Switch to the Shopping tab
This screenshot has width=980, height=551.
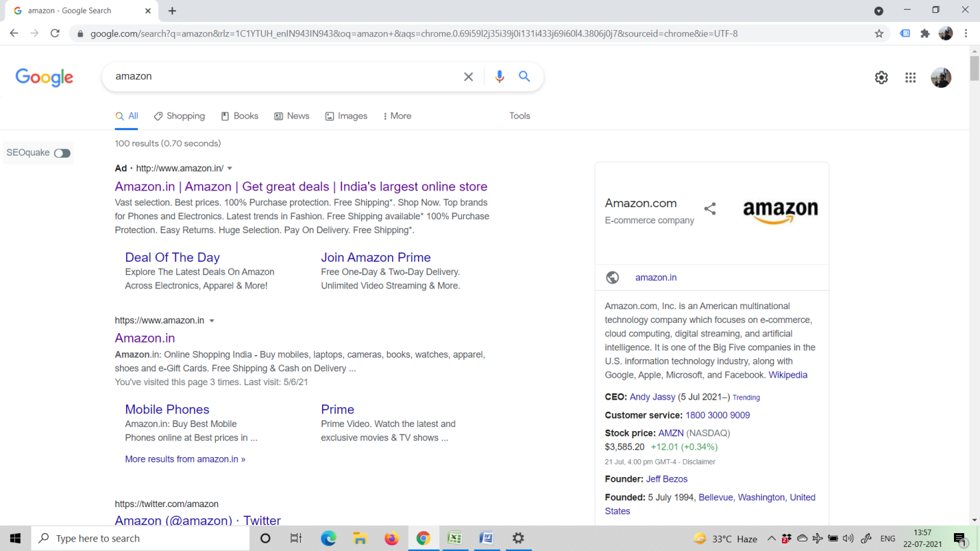pos(180,116)
